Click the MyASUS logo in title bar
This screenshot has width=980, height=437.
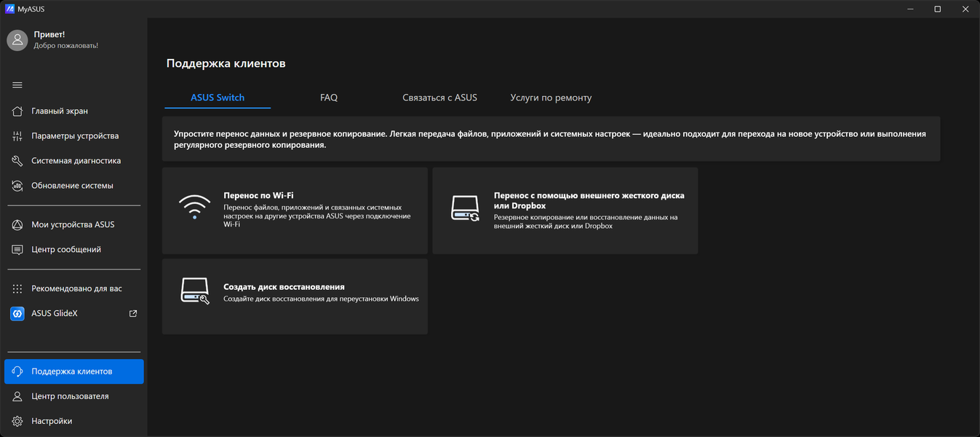(10, 9)
